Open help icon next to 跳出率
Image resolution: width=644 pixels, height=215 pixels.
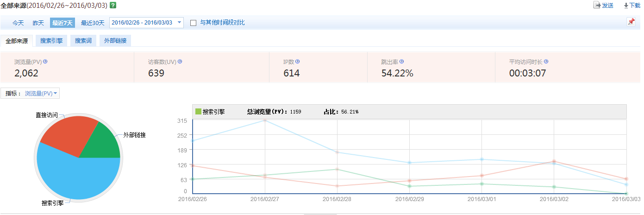[401, 62]
